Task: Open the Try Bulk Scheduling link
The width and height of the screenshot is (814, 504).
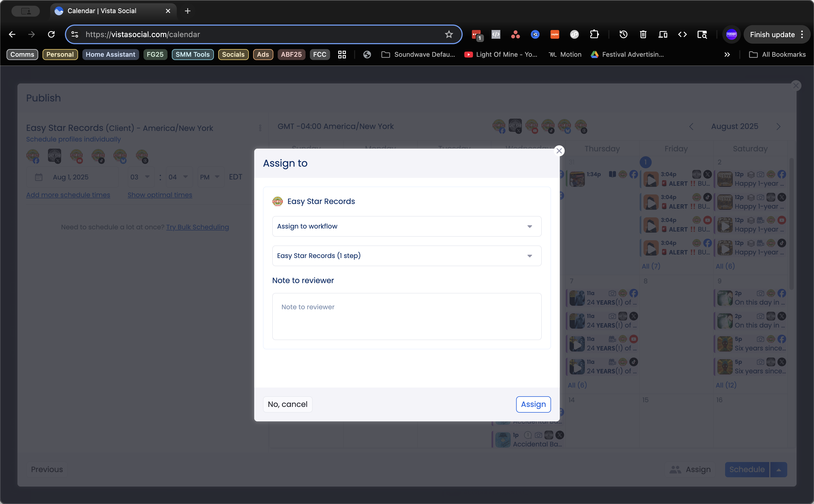Action: 197,227
